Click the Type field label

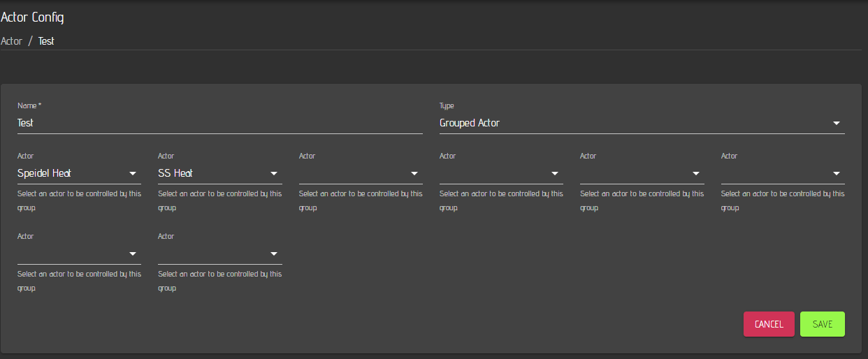[x=447, y=105]
